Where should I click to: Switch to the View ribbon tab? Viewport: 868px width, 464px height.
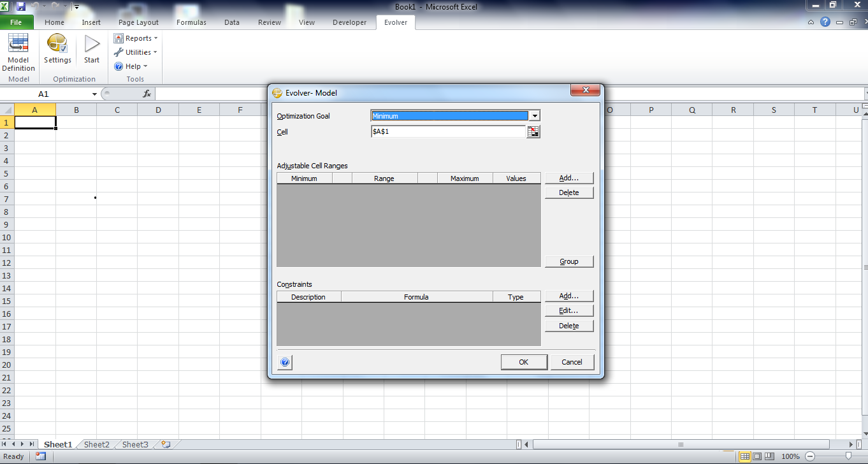click(307, 22)
